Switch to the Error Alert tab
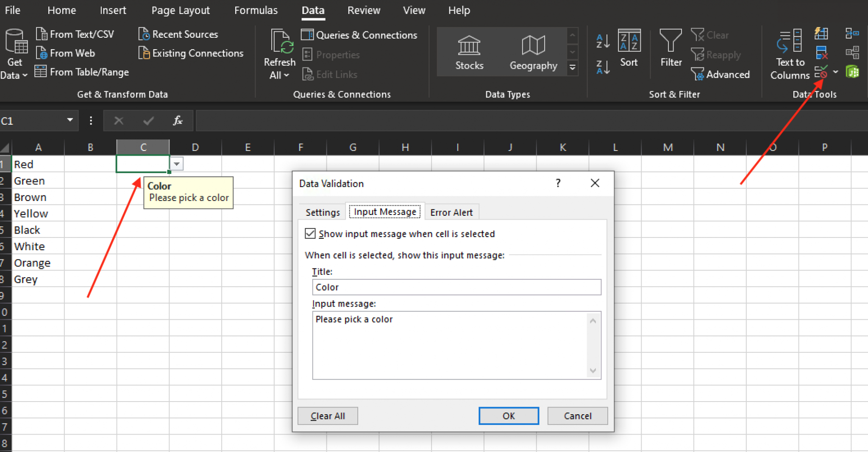 tap(451, 212)
